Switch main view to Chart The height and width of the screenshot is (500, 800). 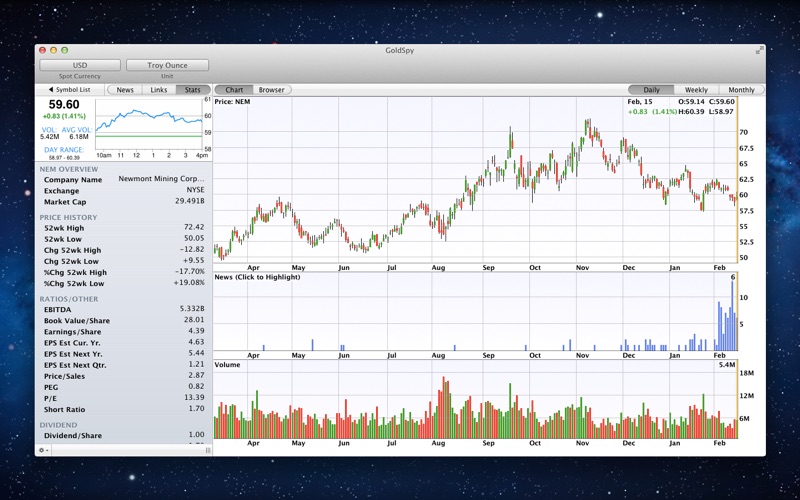coord(234,90)
